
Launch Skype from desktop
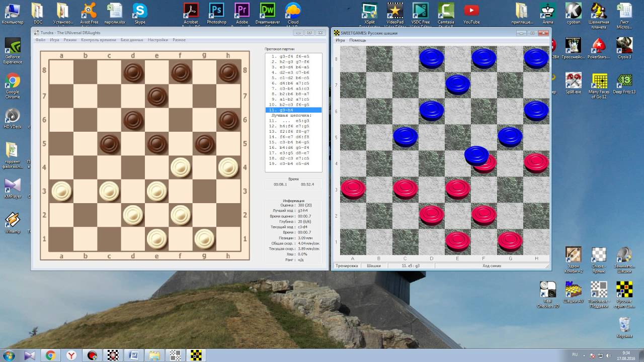coord(140,14)
